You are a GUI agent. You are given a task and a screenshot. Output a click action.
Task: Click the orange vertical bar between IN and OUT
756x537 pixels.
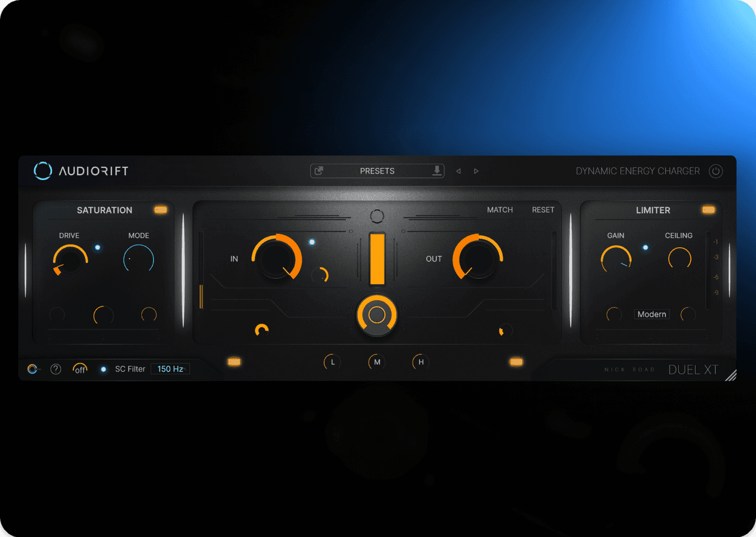click(377, 259)
